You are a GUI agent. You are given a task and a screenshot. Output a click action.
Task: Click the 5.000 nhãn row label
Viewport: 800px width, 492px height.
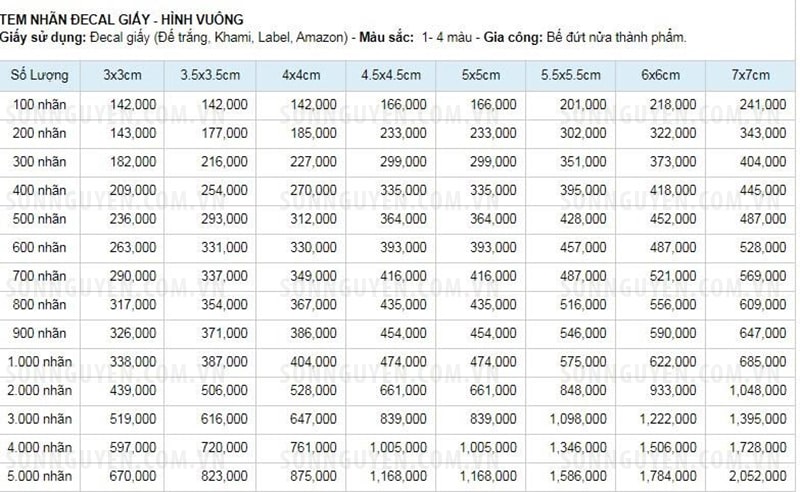[x=40, y=476]
